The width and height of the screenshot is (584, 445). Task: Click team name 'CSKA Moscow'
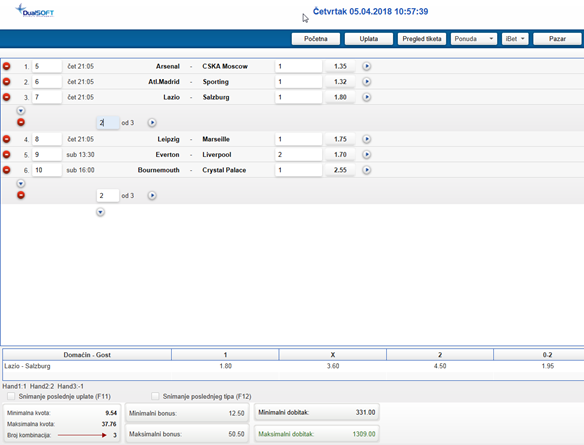pyautogui.click(x=225, y=66)
